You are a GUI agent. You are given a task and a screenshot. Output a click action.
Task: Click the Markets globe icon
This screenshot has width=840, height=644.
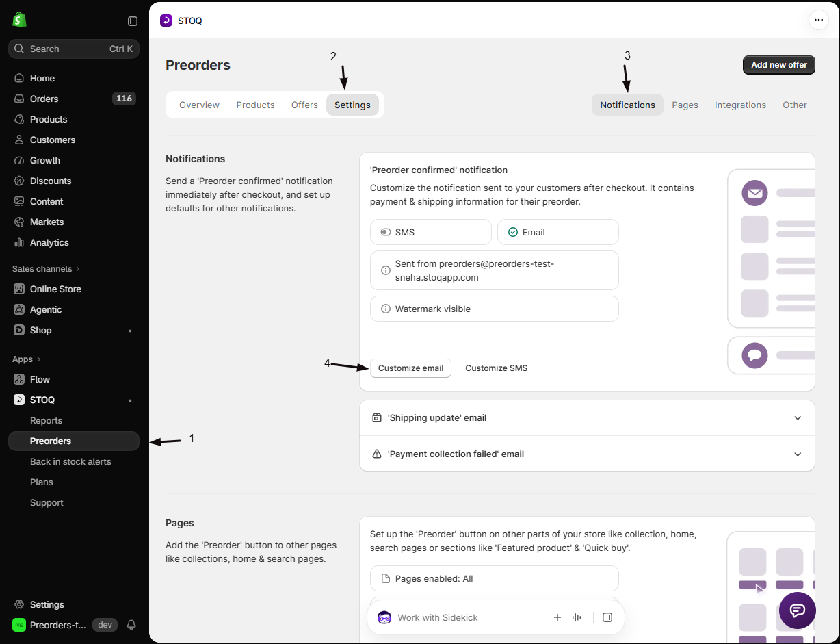pos(19,222)
